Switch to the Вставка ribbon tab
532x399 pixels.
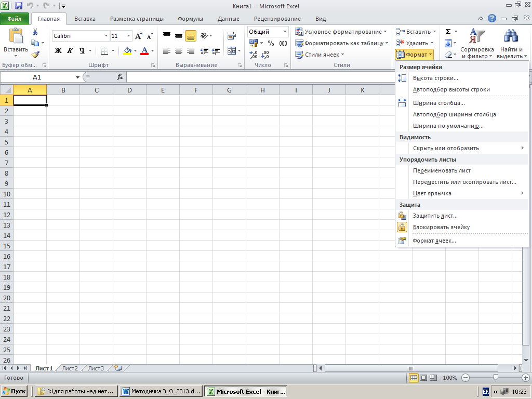tap(85, 19)
